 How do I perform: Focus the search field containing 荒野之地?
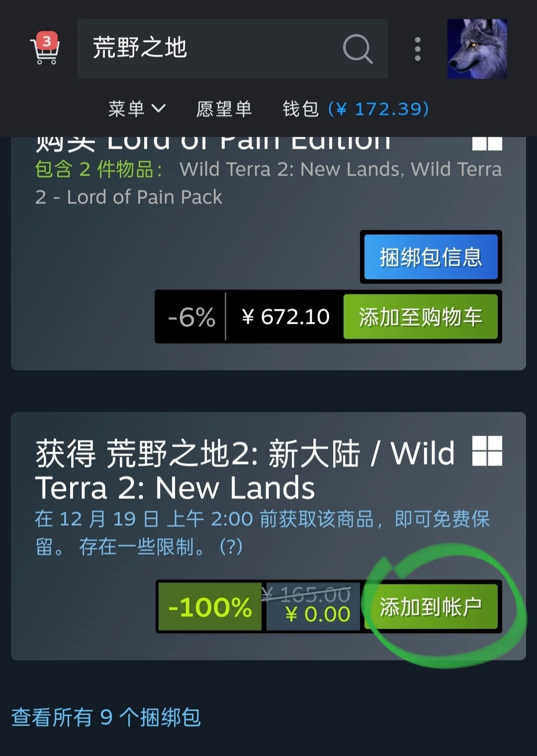[233, 49]
